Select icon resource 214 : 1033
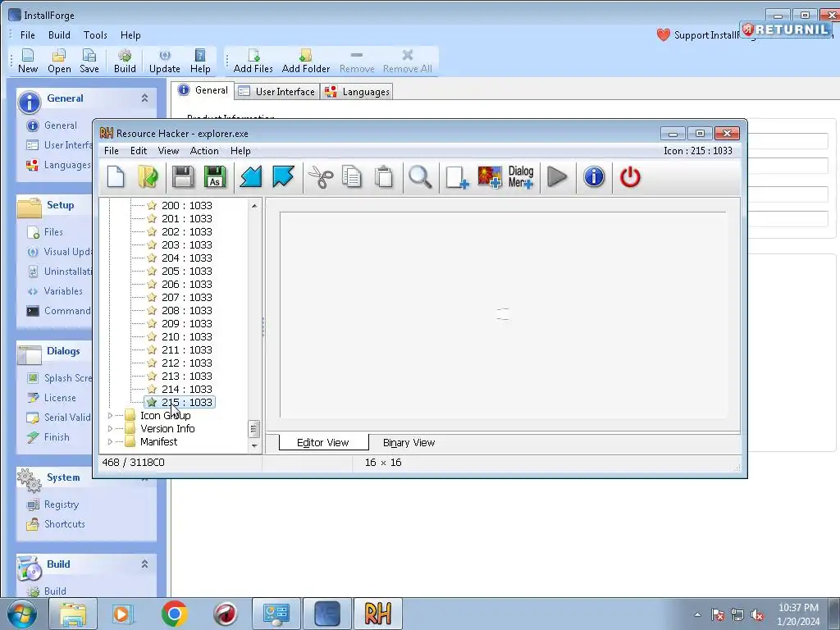This screenshot has height=630, width=840. [186, 389]
